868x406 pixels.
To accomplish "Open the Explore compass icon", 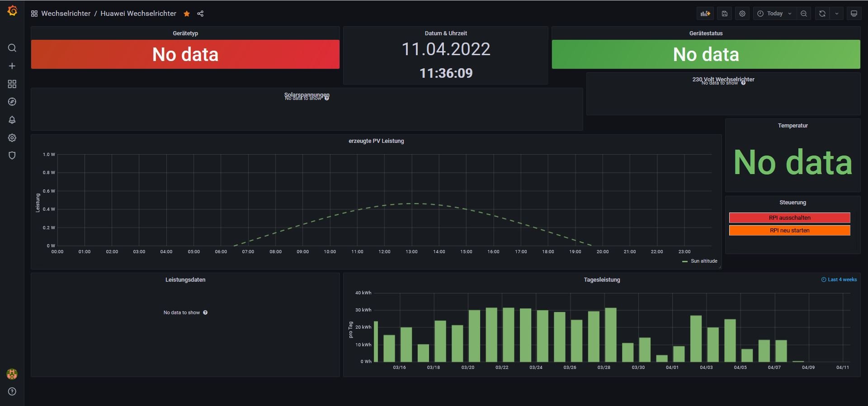I will 12,102.
